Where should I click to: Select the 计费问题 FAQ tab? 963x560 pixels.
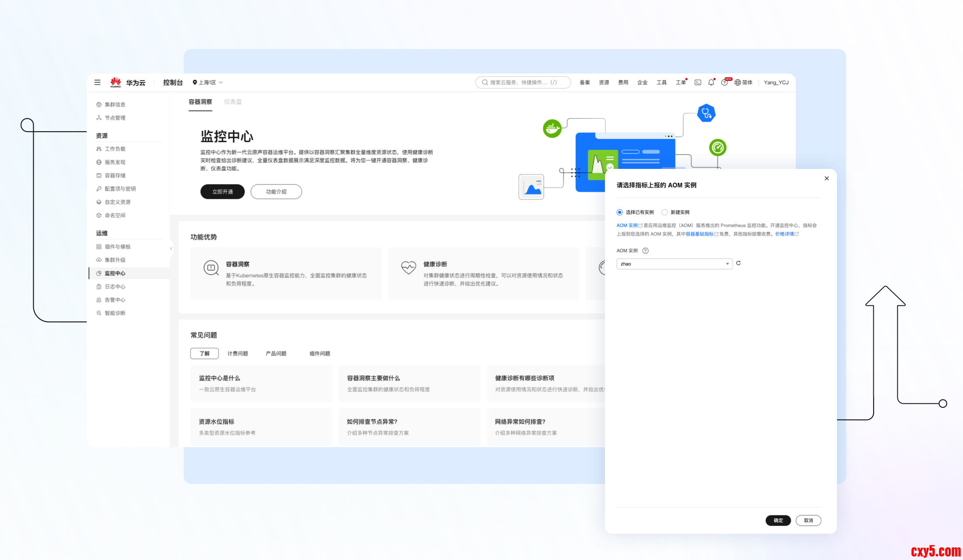tap(237, 353)
